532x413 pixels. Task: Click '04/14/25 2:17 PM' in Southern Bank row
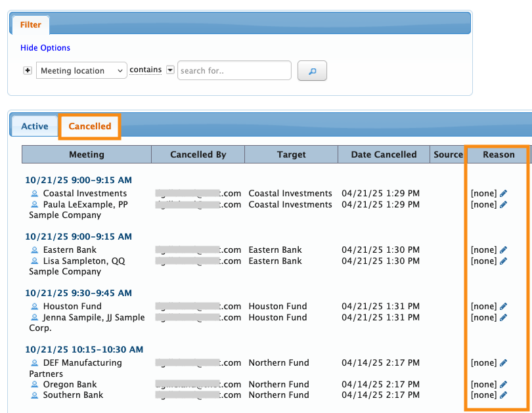click(381, 395)
